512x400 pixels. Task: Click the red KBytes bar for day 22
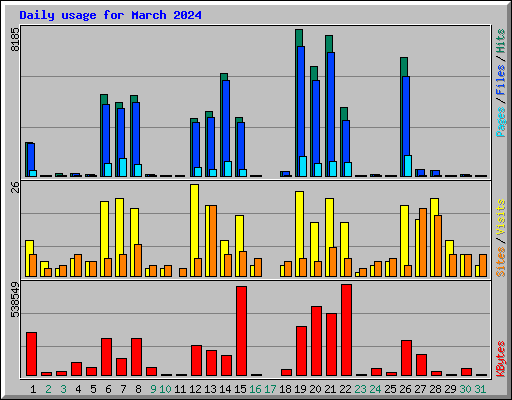pyautogui.click(x=347, y=330)
